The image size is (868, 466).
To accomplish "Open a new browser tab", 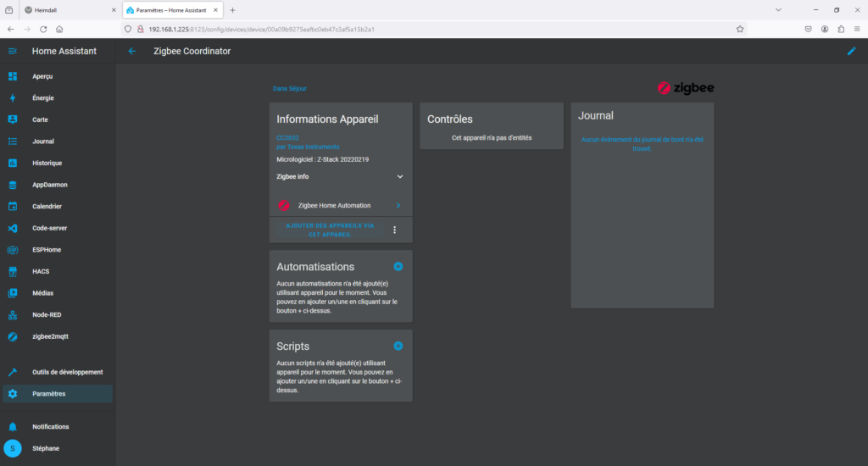I will pos(232,10).
